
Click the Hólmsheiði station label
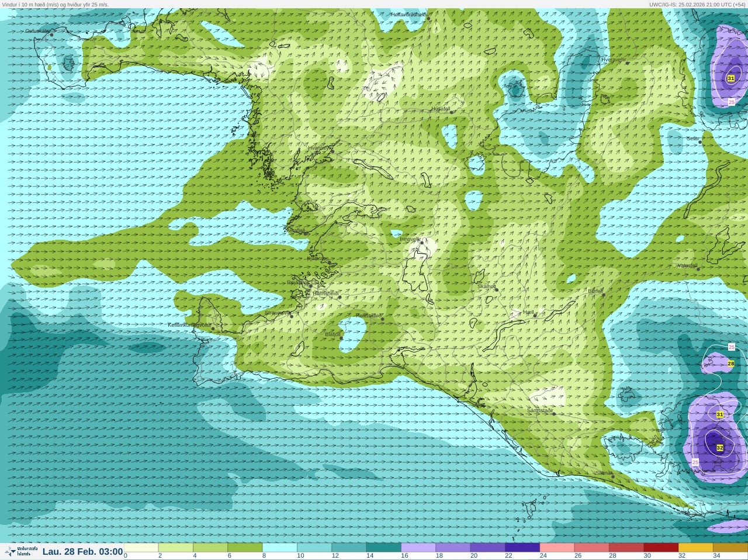[326, 293]
